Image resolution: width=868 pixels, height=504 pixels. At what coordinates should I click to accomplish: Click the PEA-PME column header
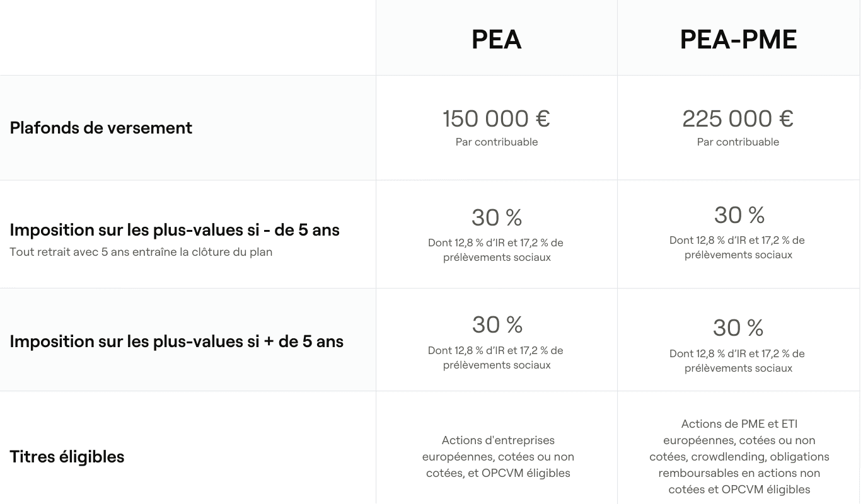coord(738,40)
